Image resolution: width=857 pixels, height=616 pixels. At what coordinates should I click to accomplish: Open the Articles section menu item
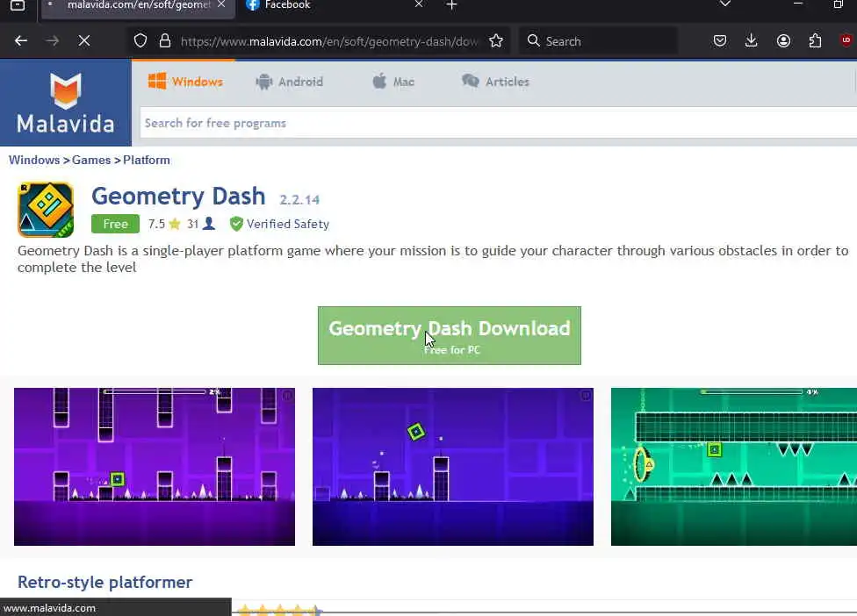coord(495,82)
